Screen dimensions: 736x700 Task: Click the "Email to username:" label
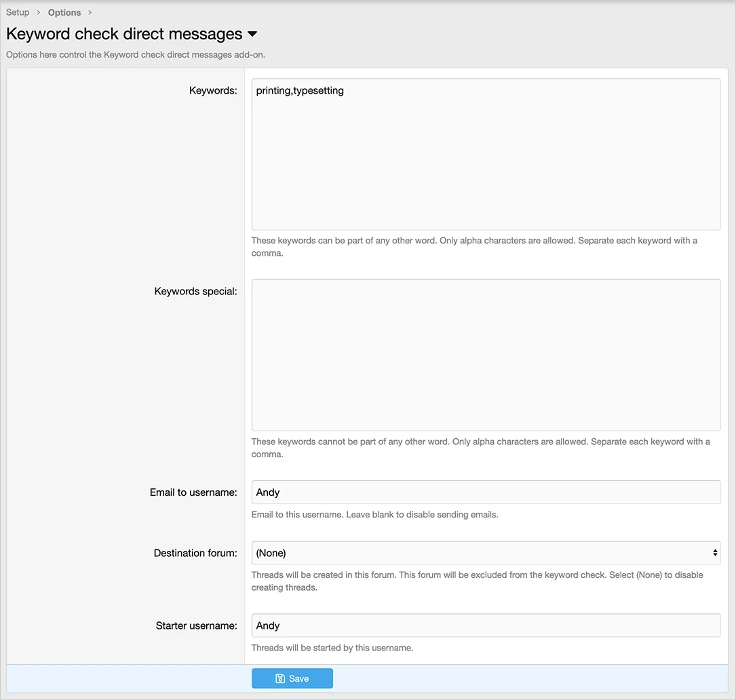[x=193, y=492]
